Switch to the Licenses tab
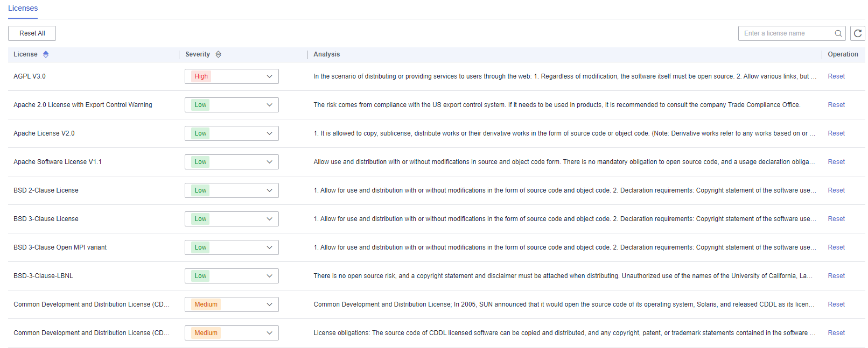Screen dimensions: 868x348 tap(23, 9)
